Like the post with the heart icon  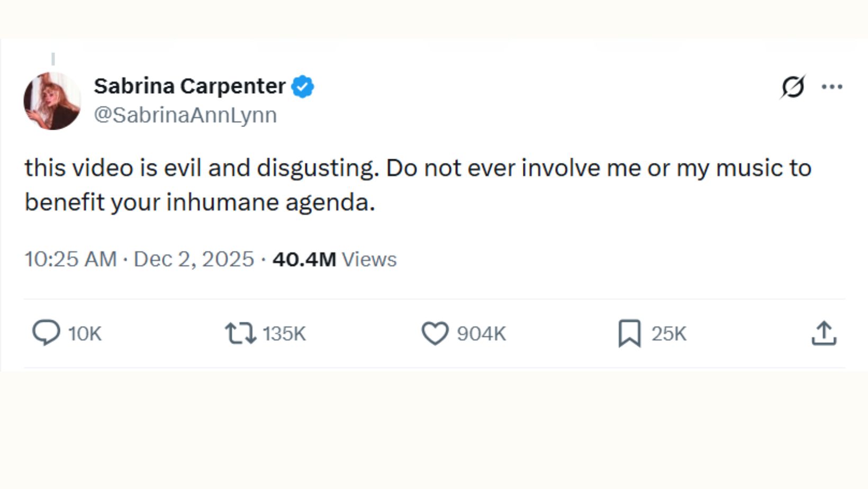[x=435, y=334]
